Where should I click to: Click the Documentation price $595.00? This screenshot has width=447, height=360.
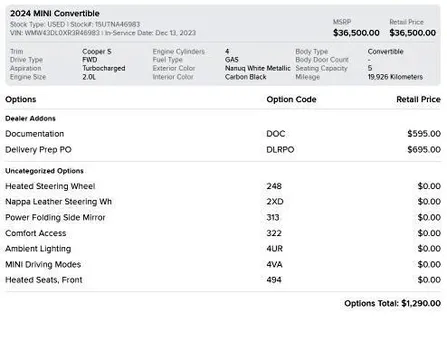click(424, 134)
